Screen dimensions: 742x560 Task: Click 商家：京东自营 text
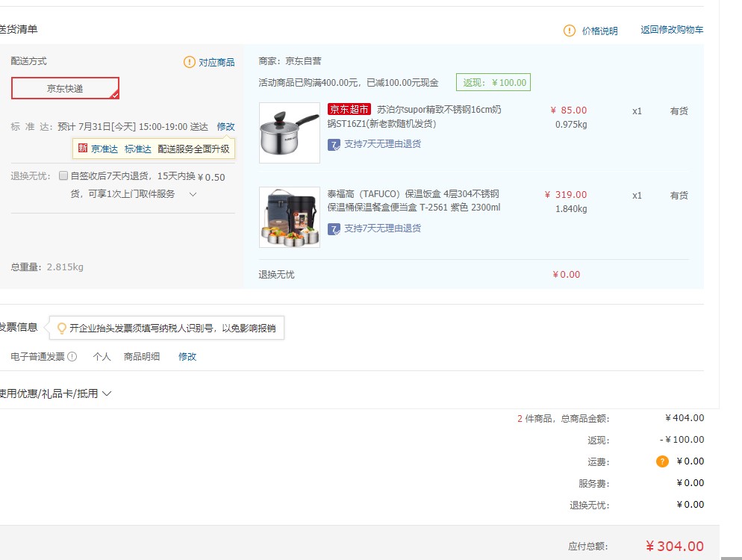290,61
